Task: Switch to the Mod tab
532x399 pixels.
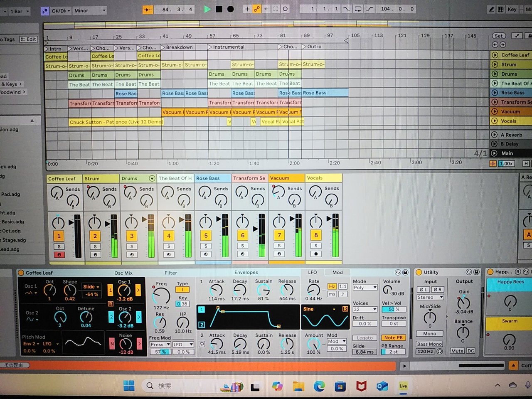Action: click(x=337, y=272)
